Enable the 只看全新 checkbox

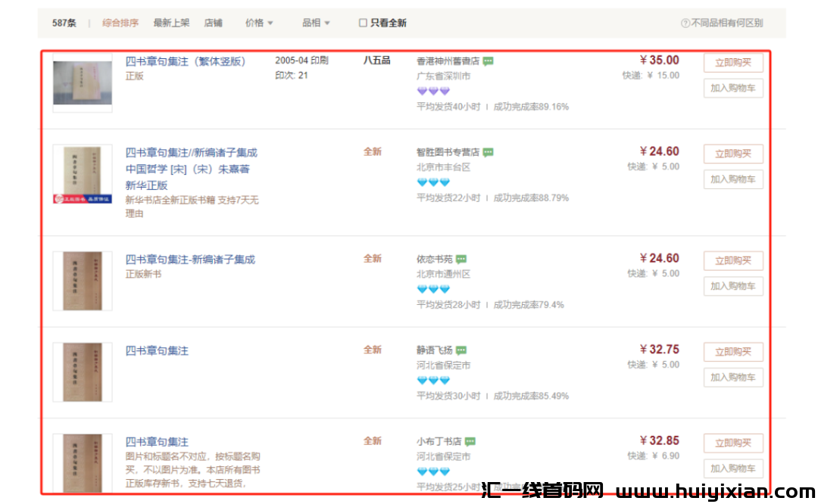pos(364,23)
